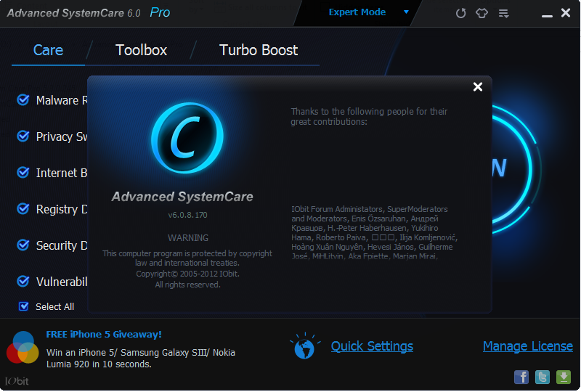581x392 pixels.
Task: Open the Facebook icon
Action: pyautogui.click(x=521, y=377)
